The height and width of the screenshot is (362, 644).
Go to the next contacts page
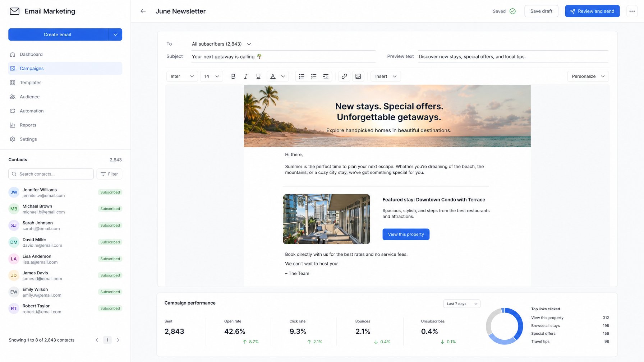pos(118,340)
